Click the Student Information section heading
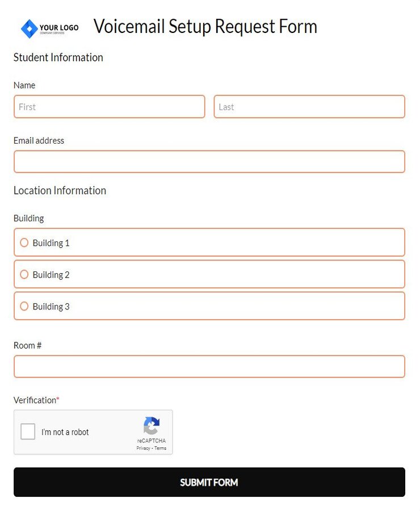Viewport: 420px width, 511px height. 58,57
